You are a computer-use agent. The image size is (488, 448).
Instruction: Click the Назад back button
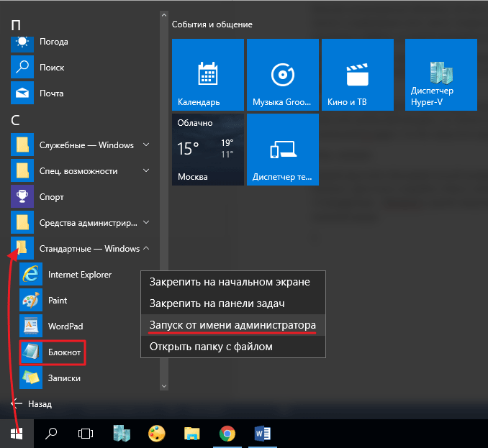32,404
